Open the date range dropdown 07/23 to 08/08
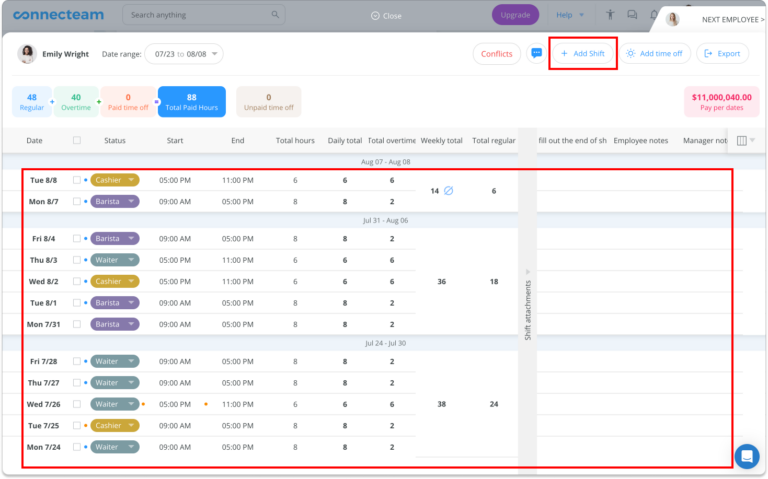The image size is (768, 479). (x=184, y=54)
